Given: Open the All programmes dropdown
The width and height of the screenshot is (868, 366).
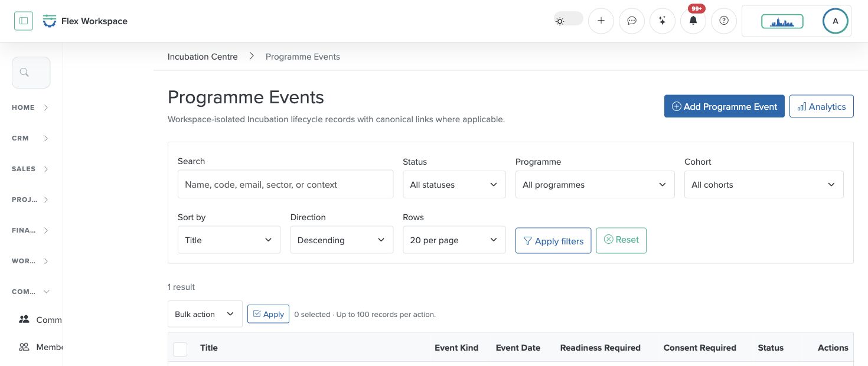Looking at the screenshot, I should pyautogui.click(x=595, y=184).
